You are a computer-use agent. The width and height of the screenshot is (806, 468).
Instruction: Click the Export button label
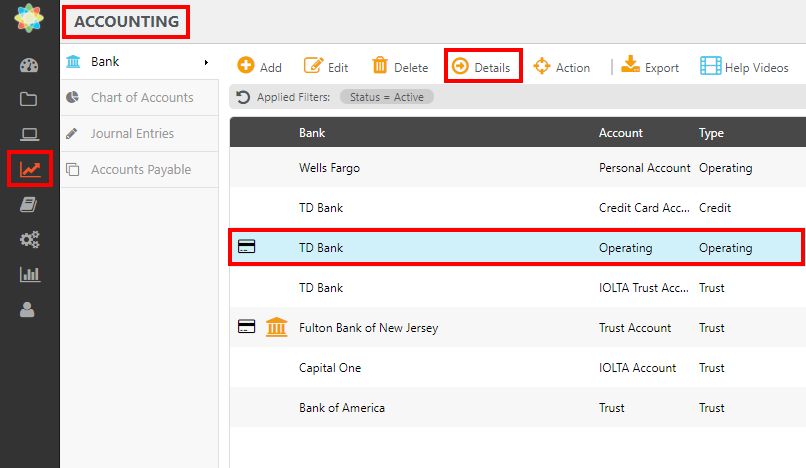point(662,68)
